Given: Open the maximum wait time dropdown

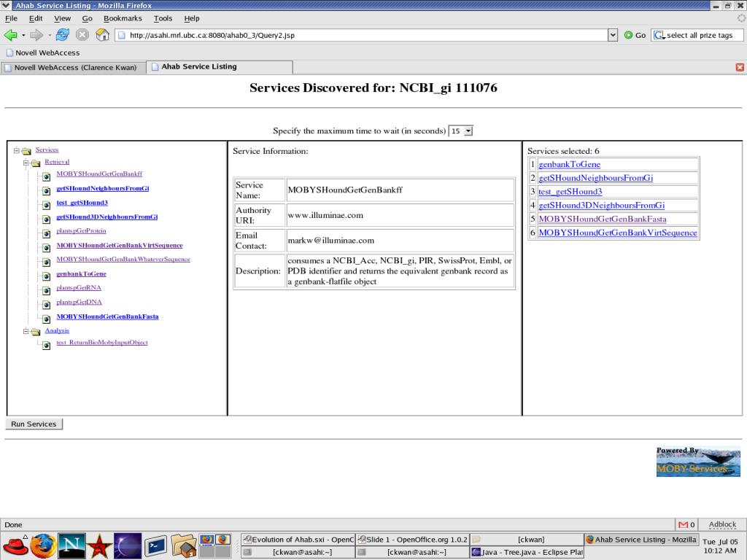Looking at the screenshot, I should tap(468, 131).
